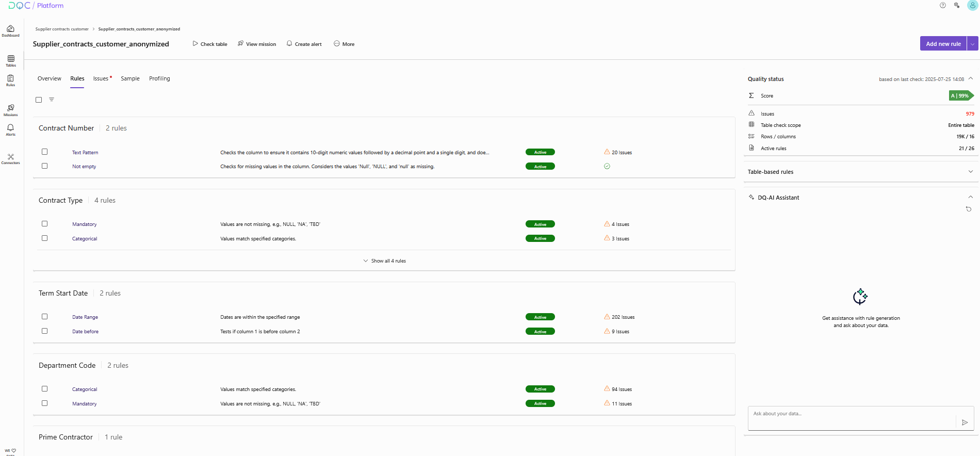Open the More actions menu
The height and width of the screenshot is (456, 980).
(344, 44)
